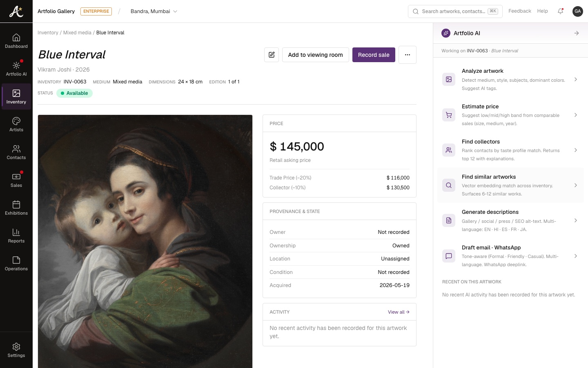Collapse the Artfolio AI panel arrow
The width and height of the screenshot is (588, 368).
tap(577, 33)
